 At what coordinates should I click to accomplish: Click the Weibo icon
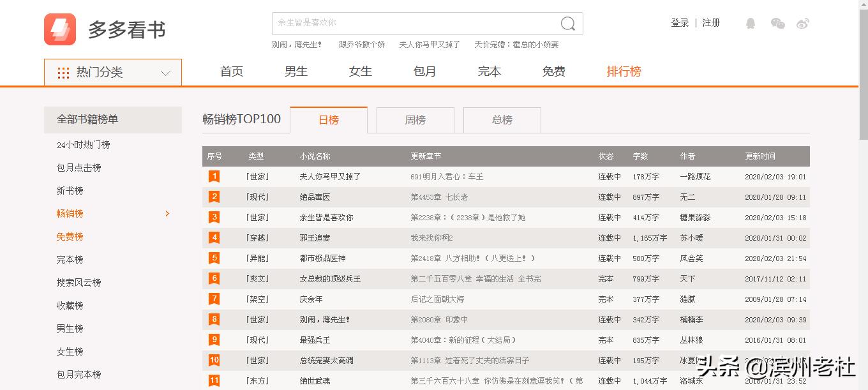pyautogui.click(x=803, y=23)
